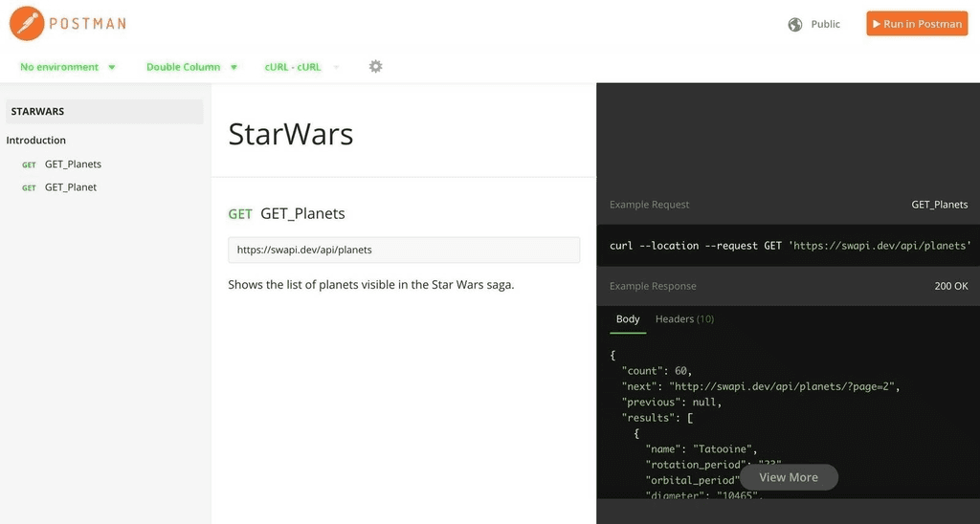Click the Postman logo icon
The image size is (980, 524).
[x=26, y=23]
